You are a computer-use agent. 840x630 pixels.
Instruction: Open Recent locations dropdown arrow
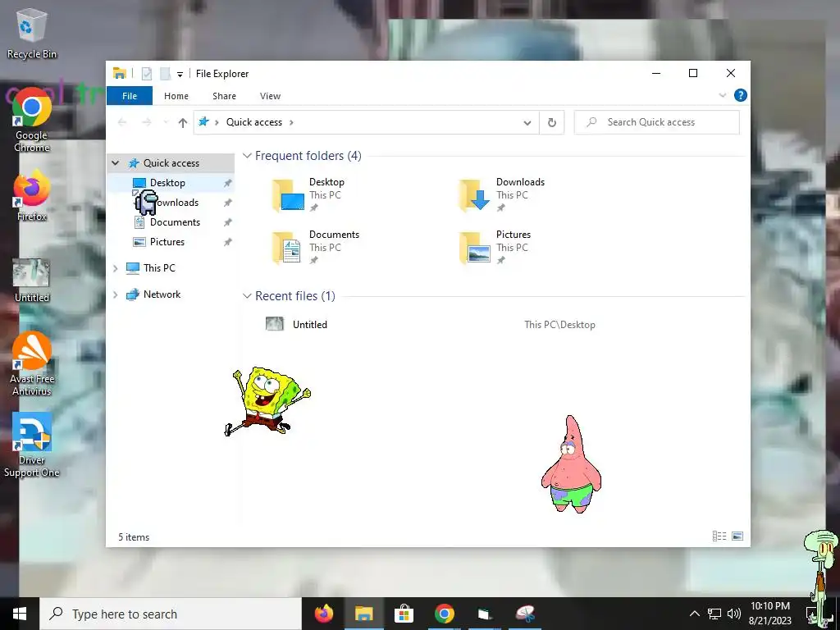click(x=166, y=123)
